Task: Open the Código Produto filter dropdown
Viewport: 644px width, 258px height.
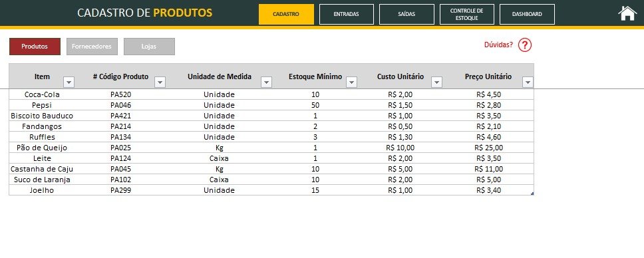Action: point(160,82)
